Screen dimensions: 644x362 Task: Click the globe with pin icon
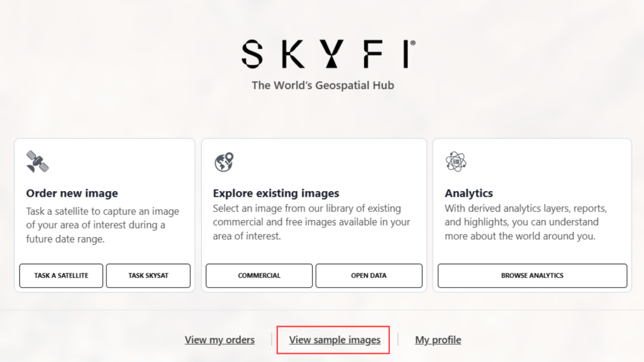coord(224,162)
